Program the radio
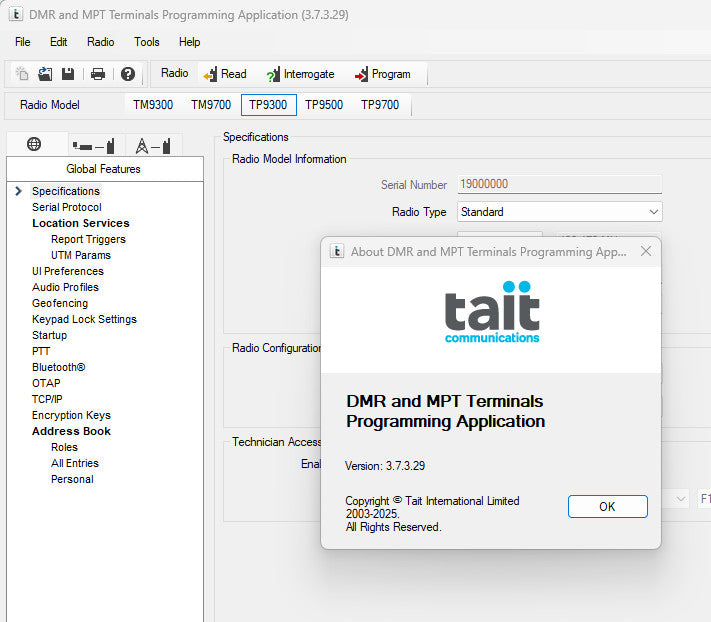 point(383,74)
